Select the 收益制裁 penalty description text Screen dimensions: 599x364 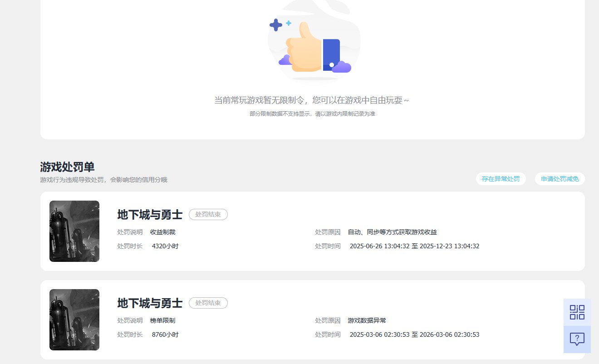tap(162, 232)
